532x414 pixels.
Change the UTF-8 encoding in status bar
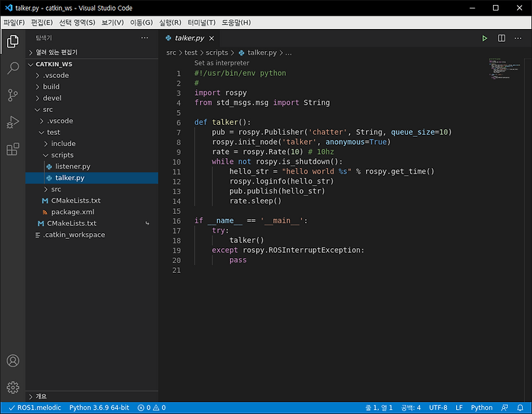click(438, 408)
